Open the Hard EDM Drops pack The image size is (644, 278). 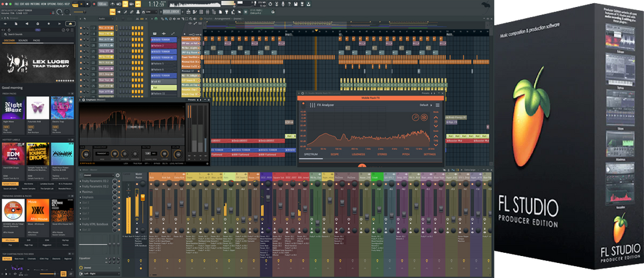[13, 154]
